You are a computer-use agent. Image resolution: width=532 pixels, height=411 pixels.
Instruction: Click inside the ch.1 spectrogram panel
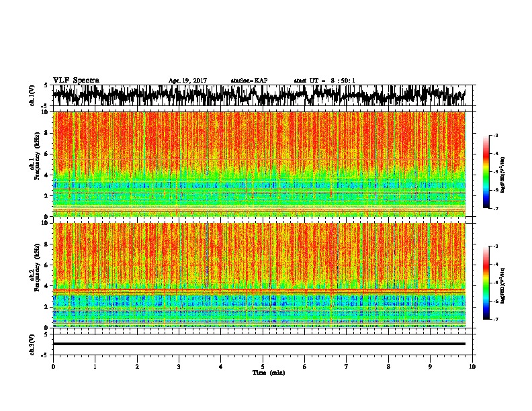tap(259, 164)
